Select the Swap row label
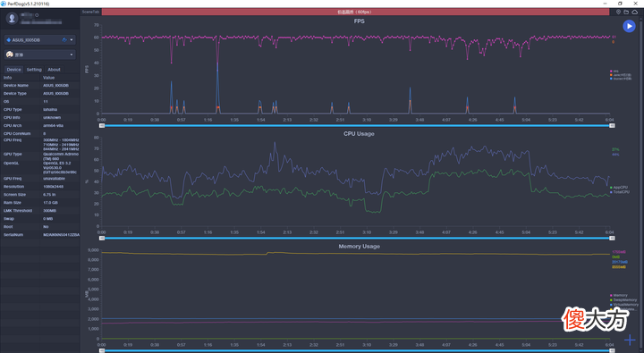The height and width of the screenshot is (353, 644). click(x=9, y=219)
